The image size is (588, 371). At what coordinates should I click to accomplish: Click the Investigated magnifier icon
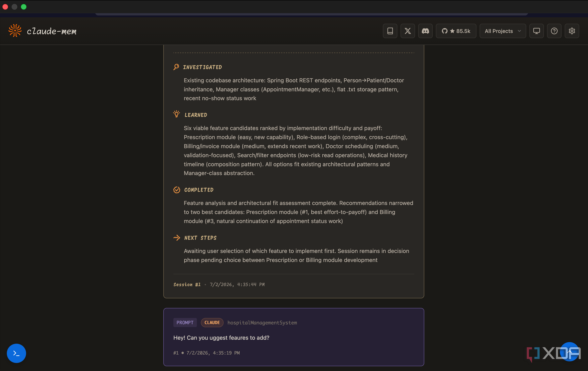coord(176,67)
